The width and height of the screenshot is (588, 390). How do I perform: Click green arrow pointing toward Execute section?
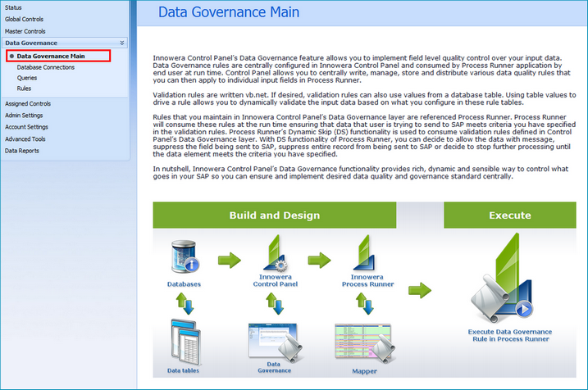pyautogui.click(x=420, y=290)
